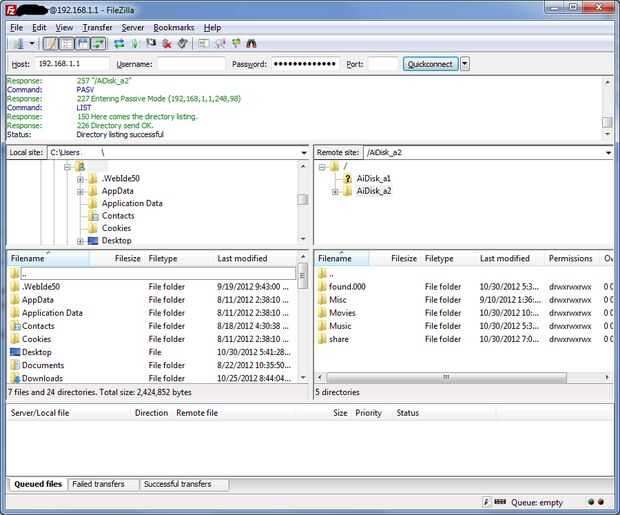This screenshot has width=620, height=515.
Task: Toggle the remote directory tree view
Action: (x=83, y=43)
